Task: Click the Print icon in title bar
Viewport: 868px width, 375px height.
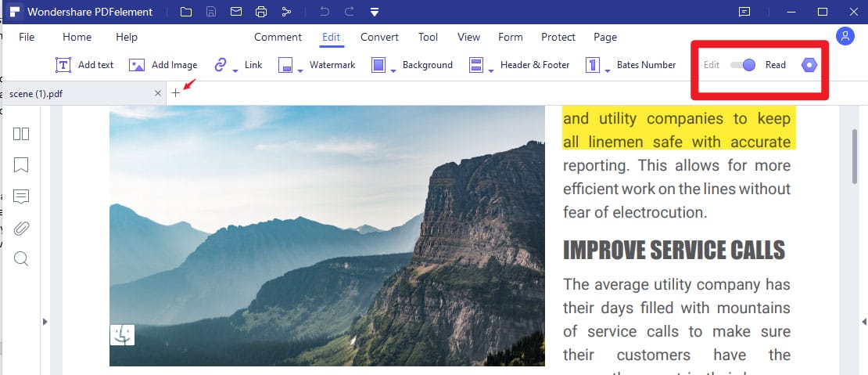Action: click(261, 12)
